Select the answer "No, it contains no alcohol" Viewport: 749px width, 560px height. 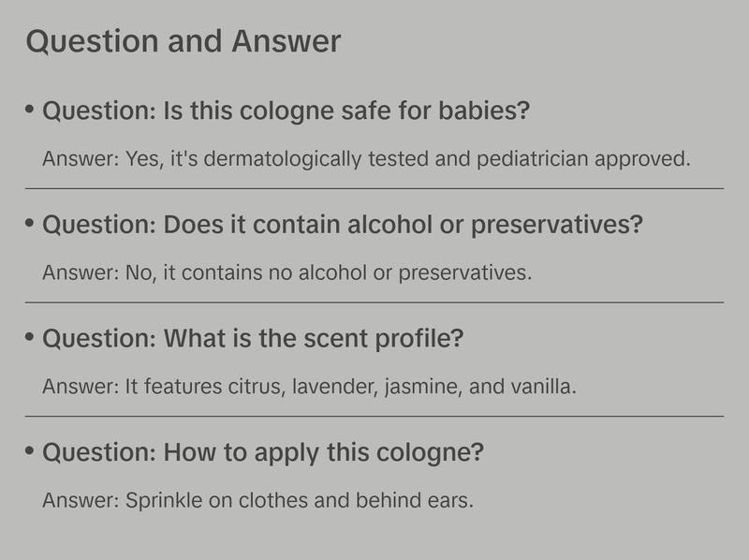tap(286, 273)
